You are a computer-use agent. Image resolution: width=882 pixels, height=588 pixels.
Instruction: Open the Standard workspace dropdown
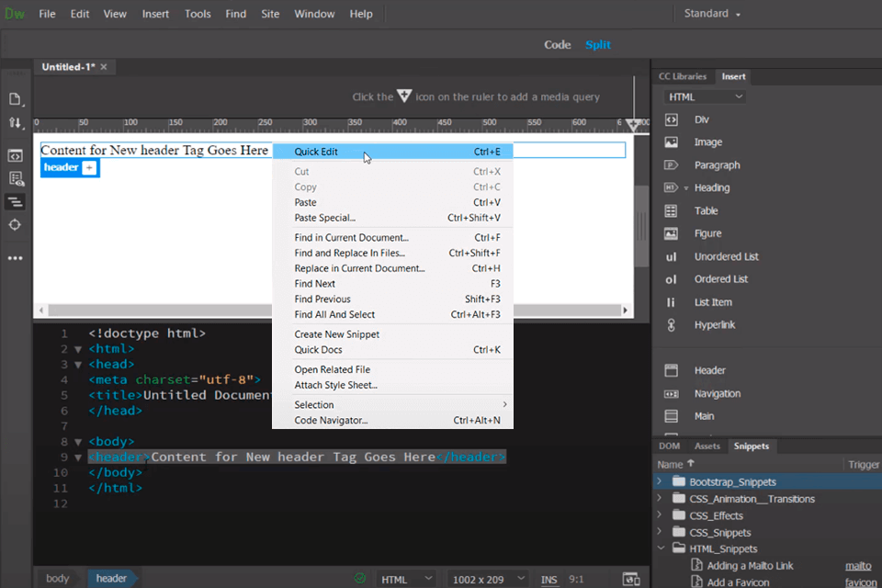pos(712,14)
